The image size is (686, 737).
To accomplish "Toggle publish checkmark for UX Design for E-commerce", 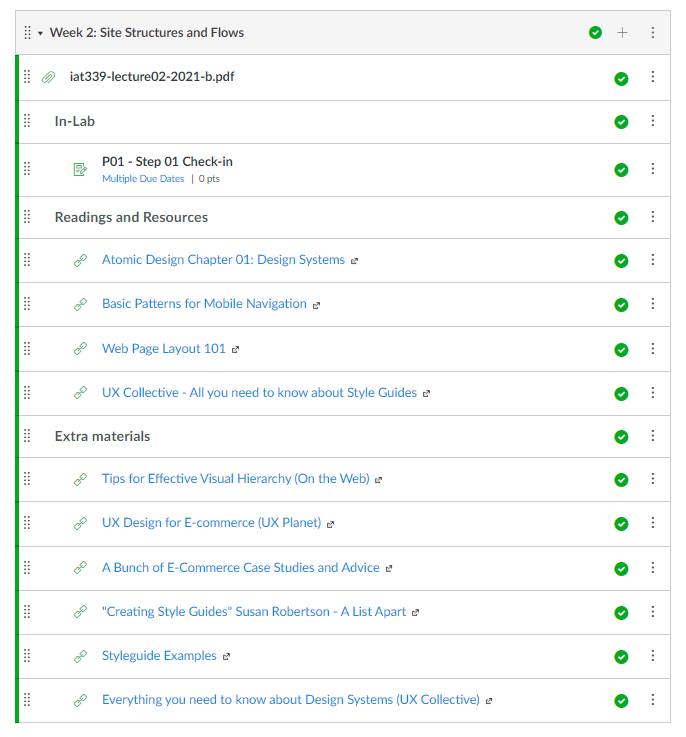I will [x=621, y=524].
